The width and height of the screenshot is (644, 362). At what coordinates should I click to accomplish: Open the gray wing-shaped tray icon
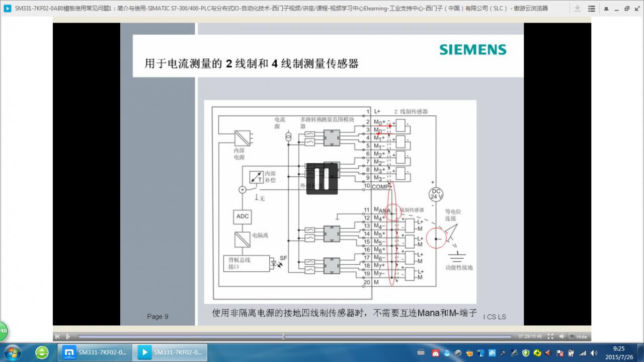(515, 353)
